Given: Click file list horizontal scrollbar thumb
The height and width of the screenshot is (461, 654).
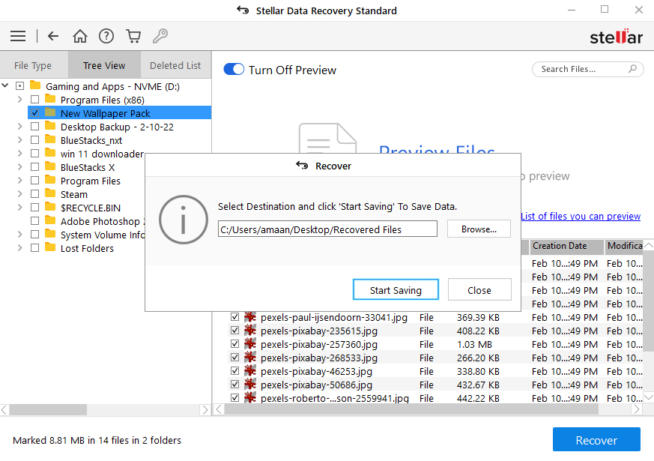Looking at the screenshot, I should [411, 410].
